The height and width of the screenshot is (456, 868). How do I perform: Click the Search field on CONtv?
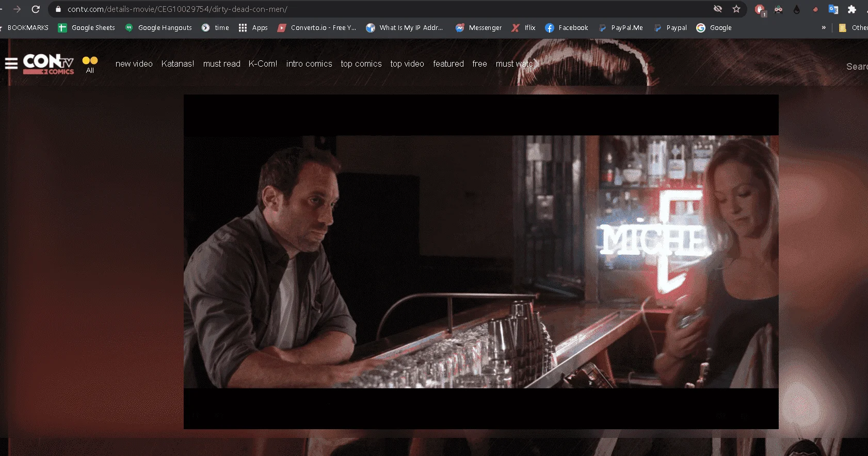click(x=857, y=66)
